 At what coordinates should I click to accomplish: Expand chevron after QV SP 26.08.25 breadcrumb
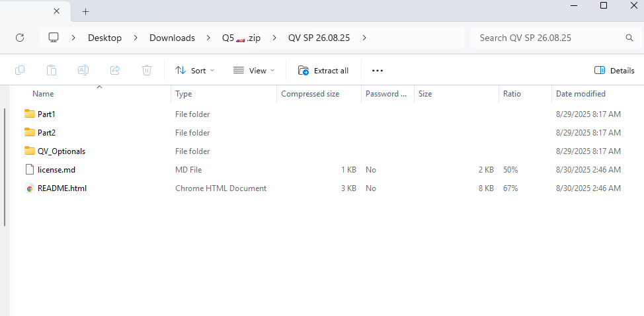tap(364, 38)
